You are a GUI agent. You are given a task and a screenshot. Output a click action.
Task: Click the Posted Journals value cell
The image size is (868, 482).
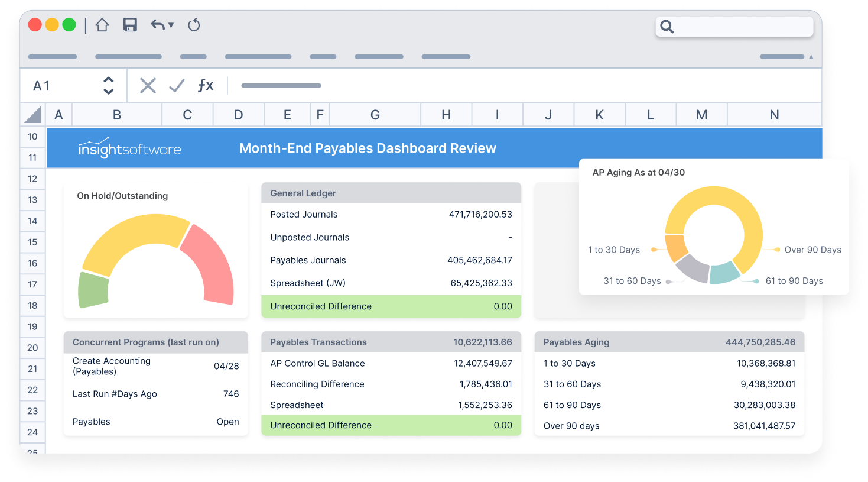[480, 215]
